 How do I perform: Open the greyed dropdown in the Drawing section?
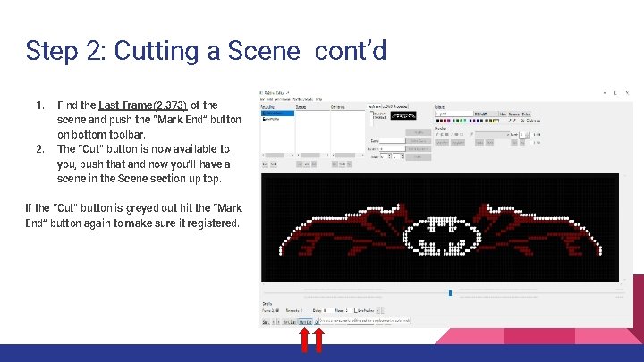493,135
